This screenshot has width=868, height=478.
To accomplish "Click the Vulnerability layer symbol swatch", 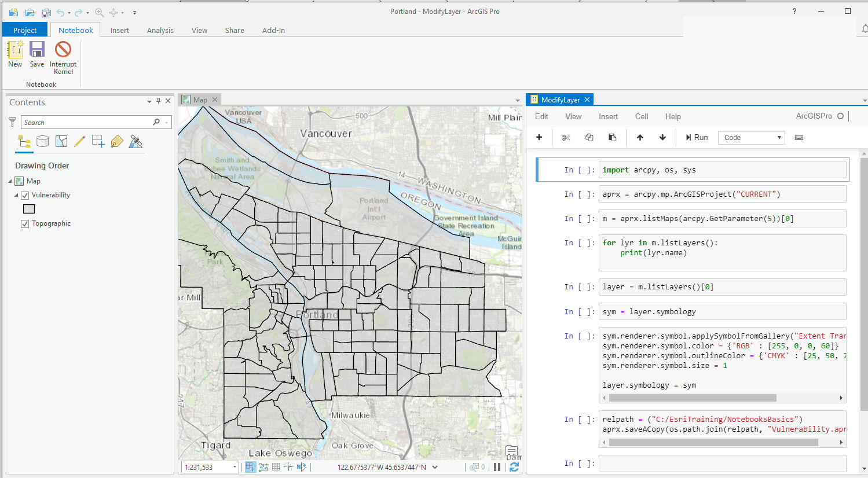I will pyautogui.click(x=29, y=209).
